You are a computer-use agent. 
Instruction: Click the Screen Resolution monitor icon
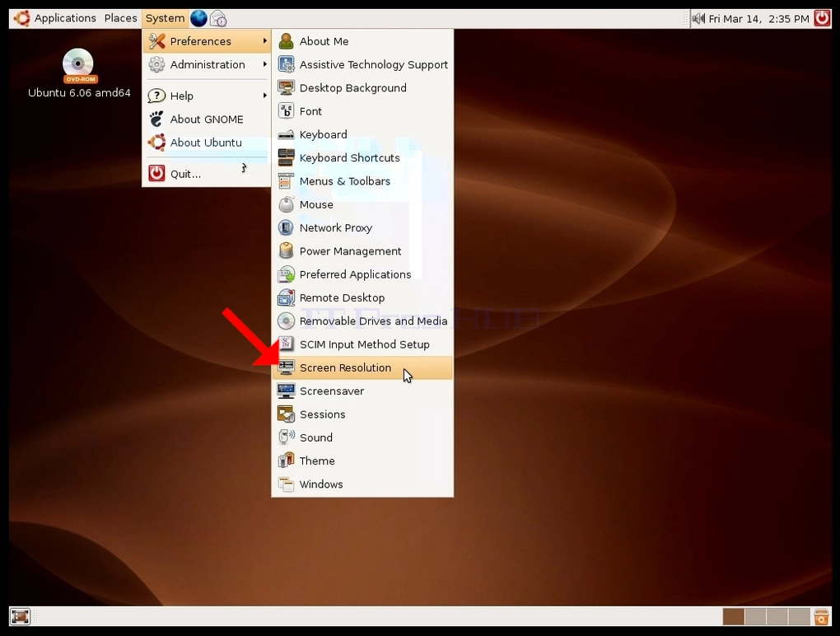coord(286,367)
